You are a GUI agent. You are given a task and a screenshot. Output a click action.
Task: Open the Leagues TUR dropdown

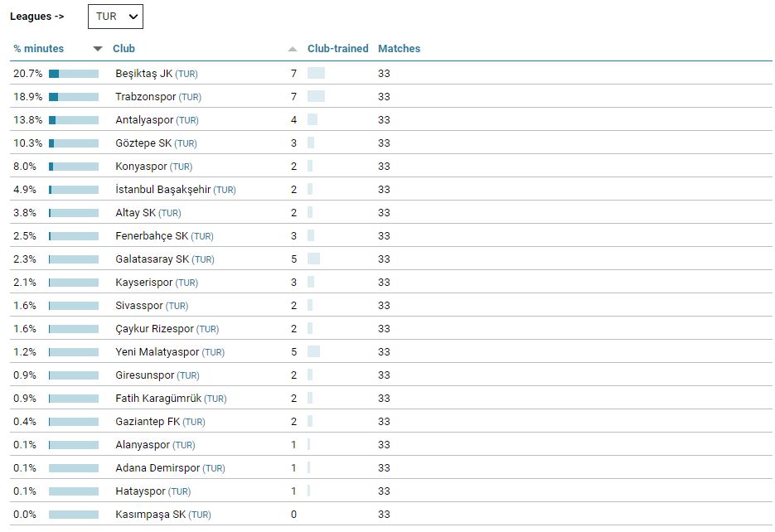click(116, 17)
